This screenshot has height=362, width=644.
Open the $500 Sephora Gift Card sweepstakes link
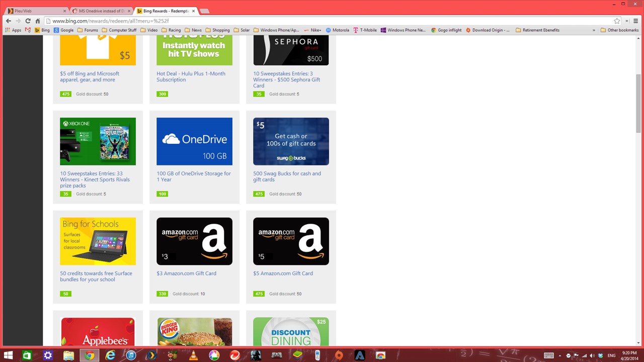pyautogui.click(x=286, y=79)
